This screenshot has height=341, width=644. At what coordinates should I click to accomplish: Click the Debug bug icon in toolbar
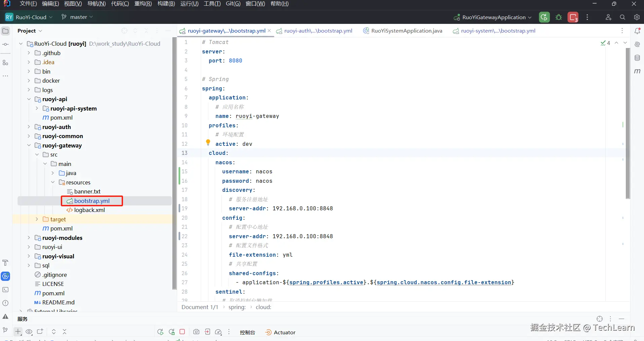[559, 17]
